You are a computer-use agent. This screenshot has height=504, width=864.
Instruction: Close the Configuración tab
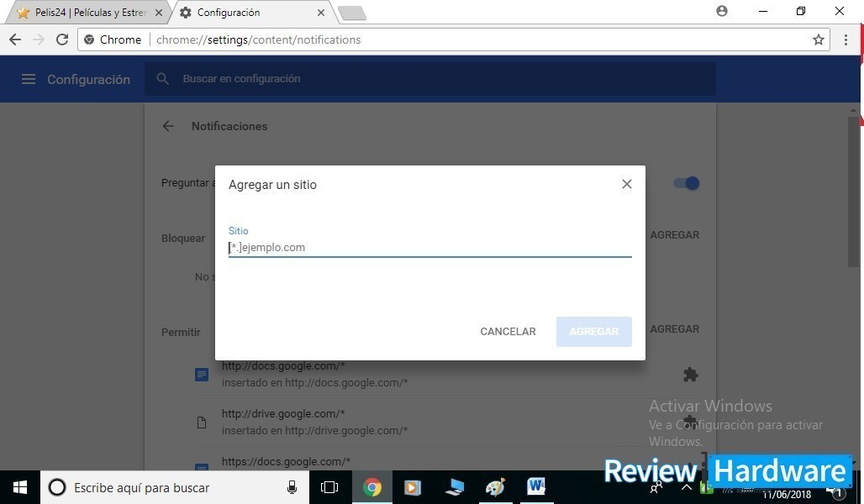click(321, 13)
